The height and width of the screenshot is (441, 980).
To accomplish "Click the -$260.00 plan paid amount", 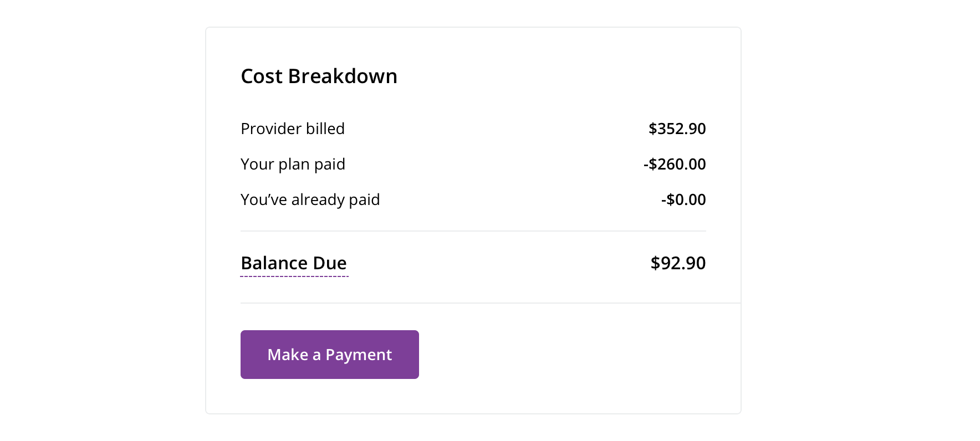I will click(675, 164).
